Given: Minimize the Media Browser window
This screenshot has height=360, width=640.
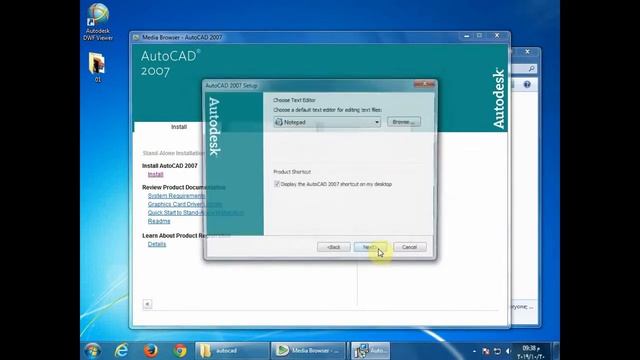Looking at the screenshot, I should pyautogui.click(x=467, y=36).
